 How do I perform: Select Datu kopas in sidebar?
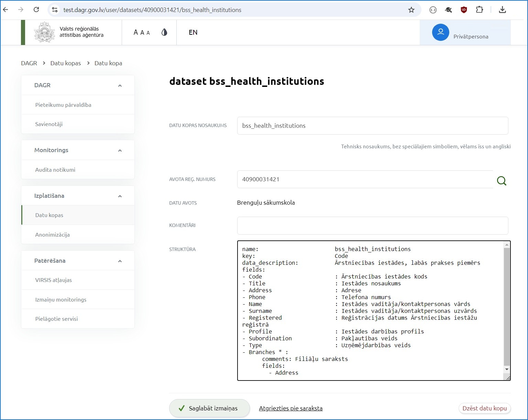78,215
